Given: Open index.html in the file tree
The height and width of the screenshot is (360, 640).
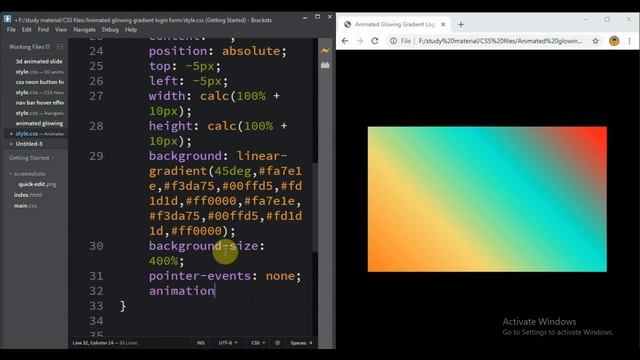Looking at the screenshot, I should click(x=28, y=195).
